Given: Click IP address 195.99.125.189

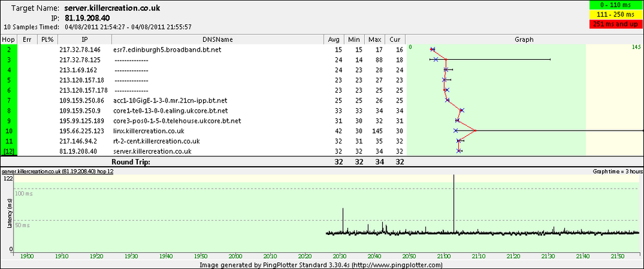Looking at the screenshot, I should 82,121.
